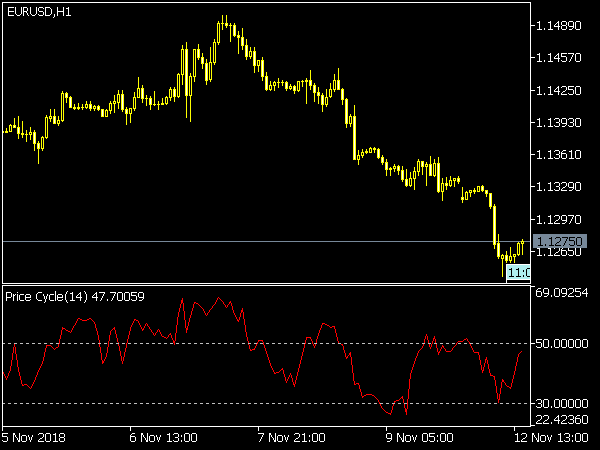Click the 69.09254 indicator scale value
Viewport: 600px width, 450px height.
(562, 293)
